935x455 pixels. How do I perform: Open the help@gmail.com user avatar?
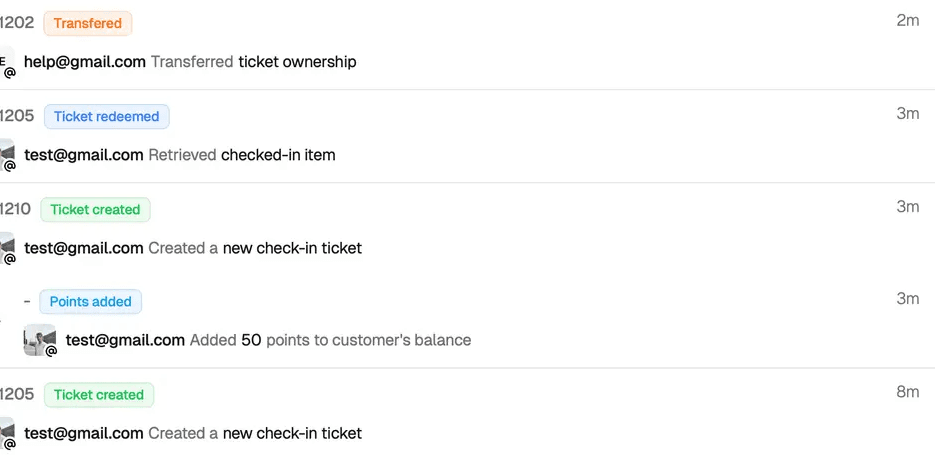7,63
